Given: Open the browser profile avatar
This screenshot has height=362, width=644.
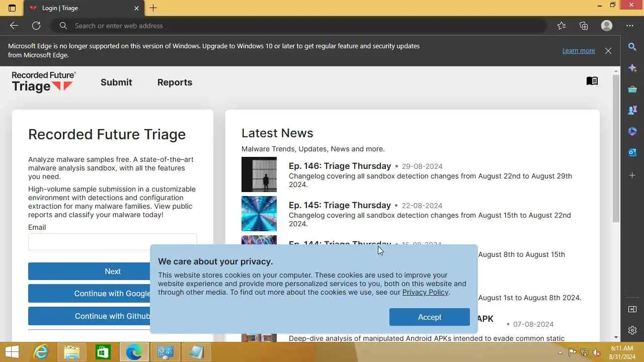Looking at the screenshot, I should (607, 26).
